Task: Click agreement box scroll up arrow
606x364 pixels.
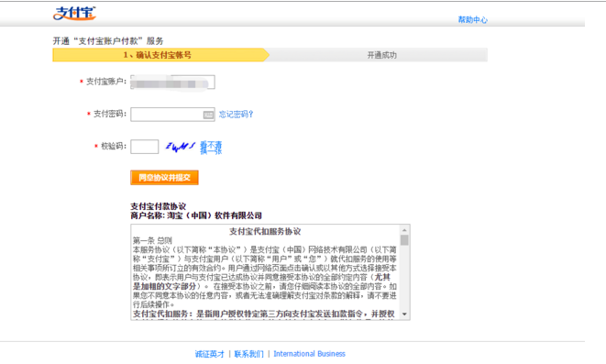Action: (x=404, y=230)
